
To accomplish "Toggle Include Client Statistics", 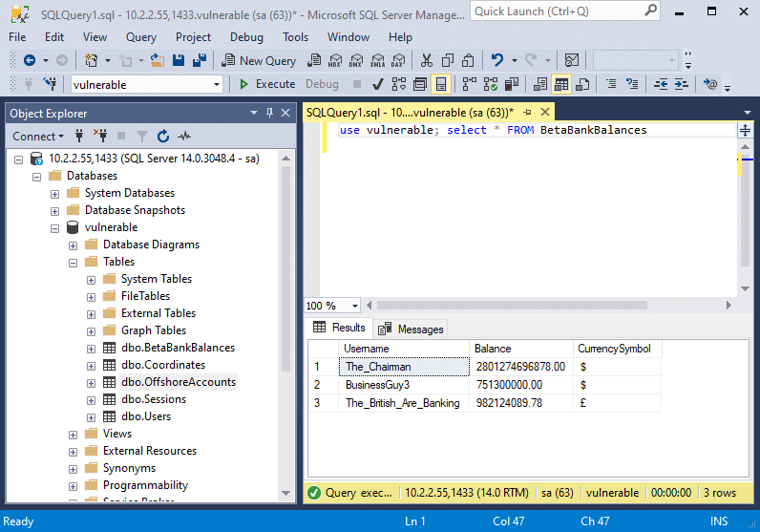I will [512, 84].
